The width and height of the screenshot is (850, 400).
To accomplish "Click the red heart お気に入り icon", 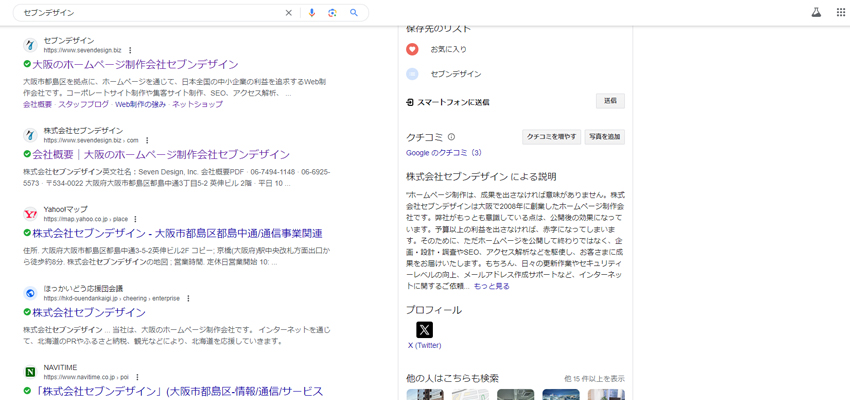I will tap(412, 49).
